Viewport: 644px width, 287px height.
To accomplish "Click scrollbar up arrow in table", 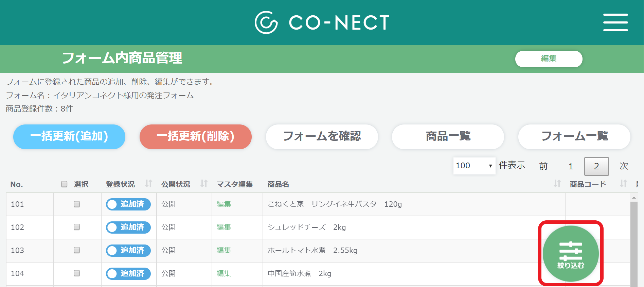I will point(634,198).
